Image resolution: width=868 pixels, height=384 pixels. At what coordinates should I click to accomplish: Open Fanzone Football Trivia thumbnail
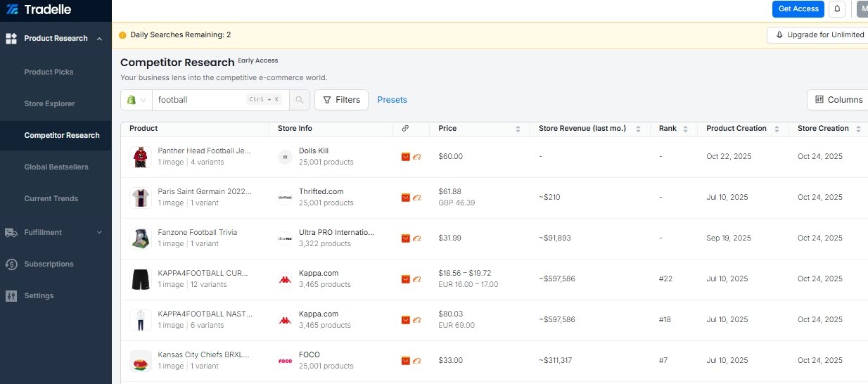pyautogui.click(x=141, y=238)
